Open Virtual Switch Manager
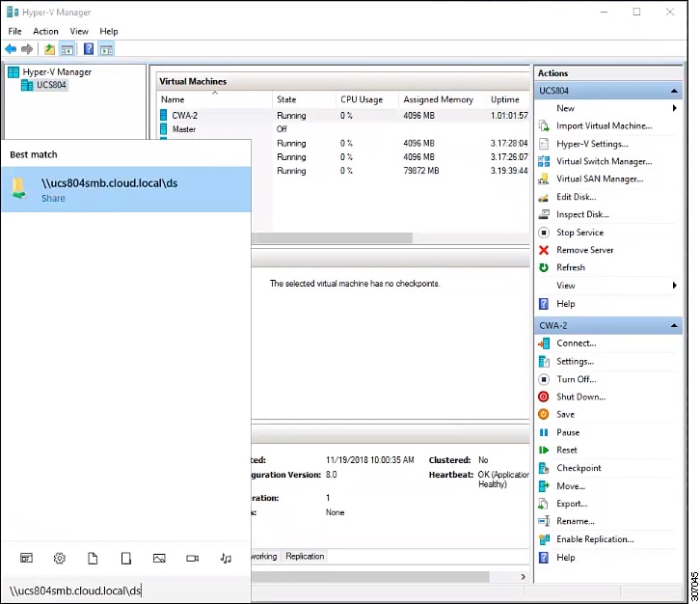The height and width of the screenshot is (604, 700). [x=604, y=161]
